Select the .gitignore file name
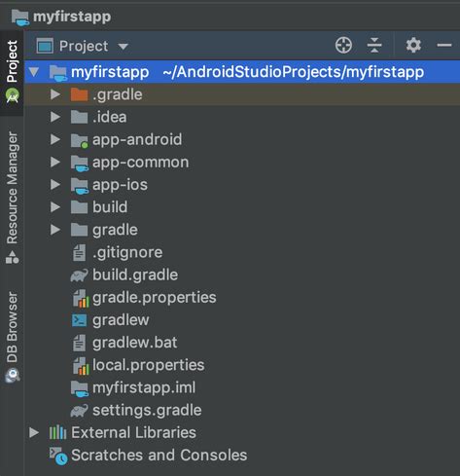 click(x=127, y=253)
